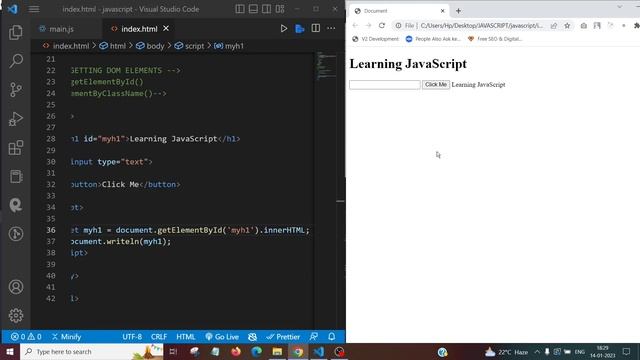
Task: Open V2 Development bookmark
Action: (x=376, y=39)
